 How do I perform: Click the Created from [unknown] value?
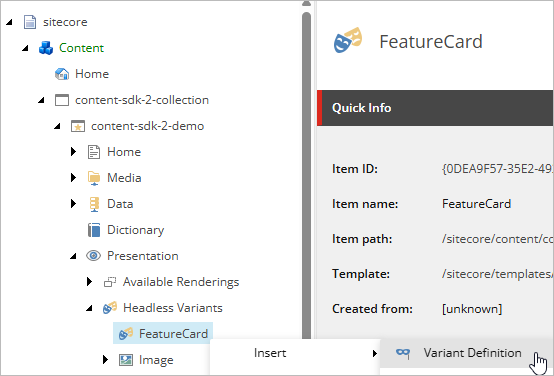pyautogui.click(x=472, y=309)
